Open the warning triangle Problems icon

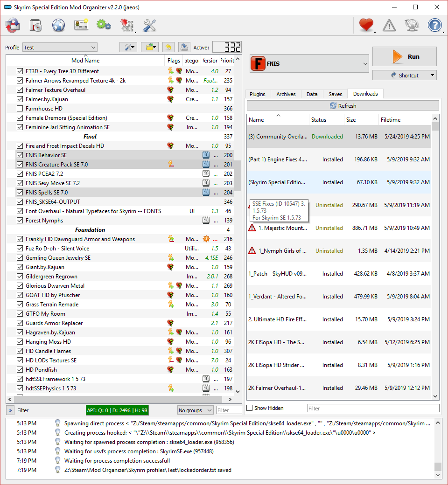[x=389, y=25]
